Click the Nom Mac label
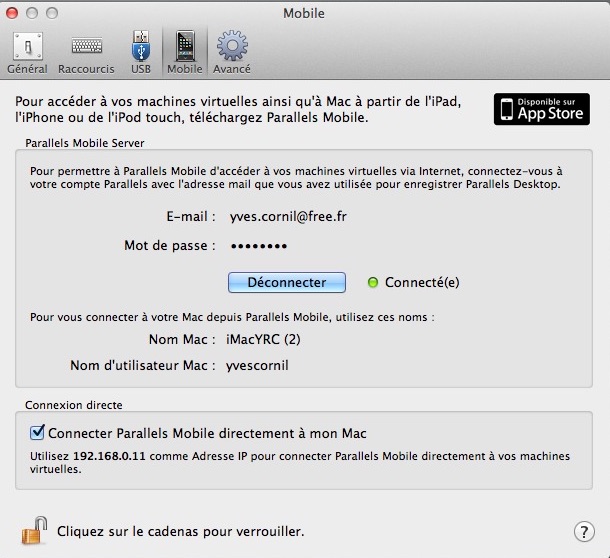Image resolution: width=610 pixels, height=558 pixels. [182, 339]
